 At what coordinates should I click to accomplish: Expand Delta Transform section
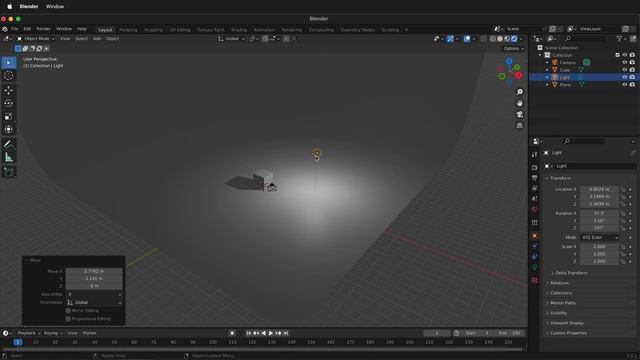(x=570, y=273)
